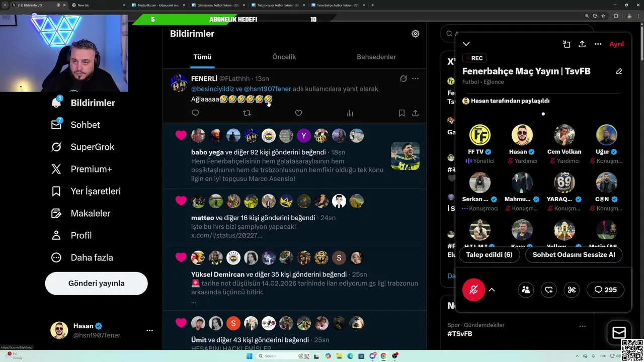
Task: Switch to Mackolik.com browser tab
Action: click(x=158, y=5)
